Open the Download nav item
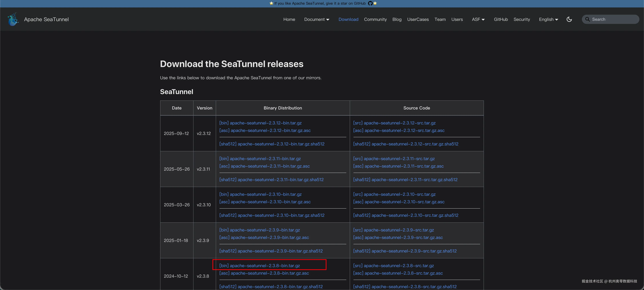 tap(348, 19)
